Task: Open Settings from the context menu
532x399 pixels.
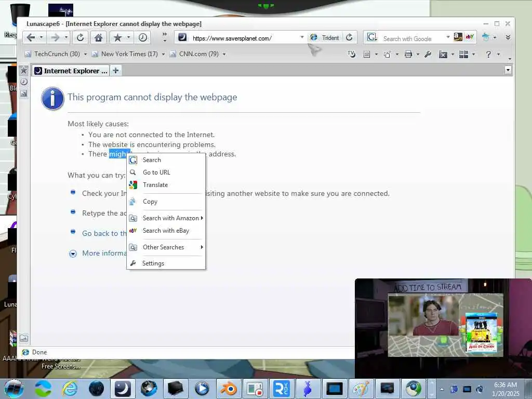Action: [x=166, y=263]
